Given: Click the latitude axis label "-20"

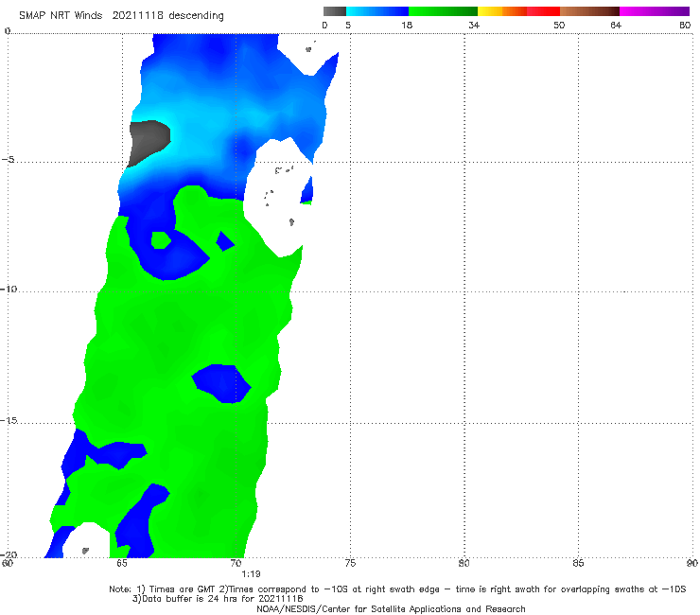Looking at the screenshot, I should pyautogui.click(x=9, y=554).
